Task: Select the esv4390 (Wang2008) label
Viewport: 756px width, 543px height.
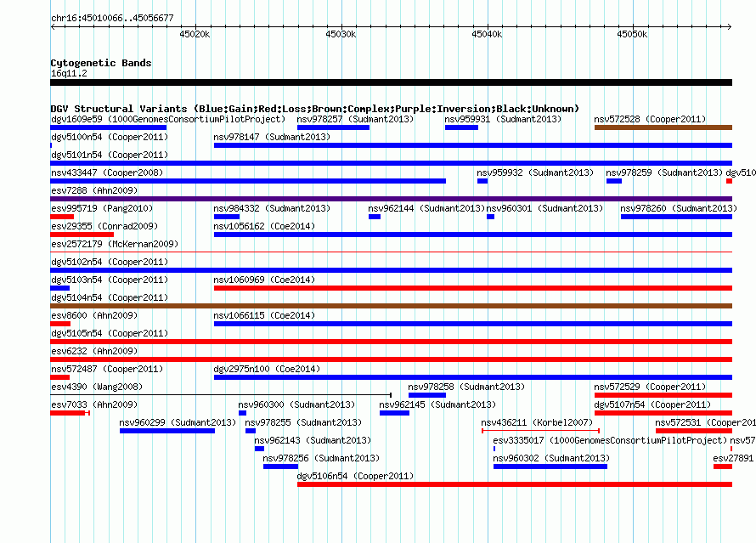Action: pos(97,387)
